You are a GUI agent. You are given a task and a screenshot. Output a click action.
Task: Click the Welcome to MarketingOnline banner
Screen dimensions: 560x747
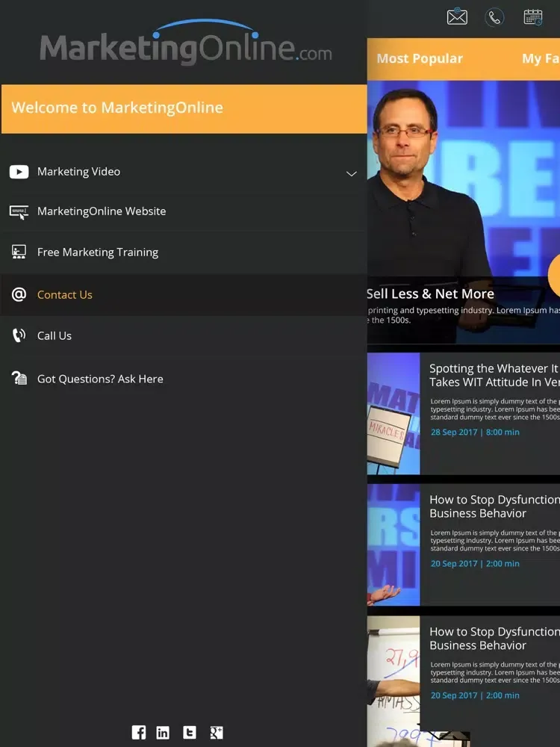point(184,108)
